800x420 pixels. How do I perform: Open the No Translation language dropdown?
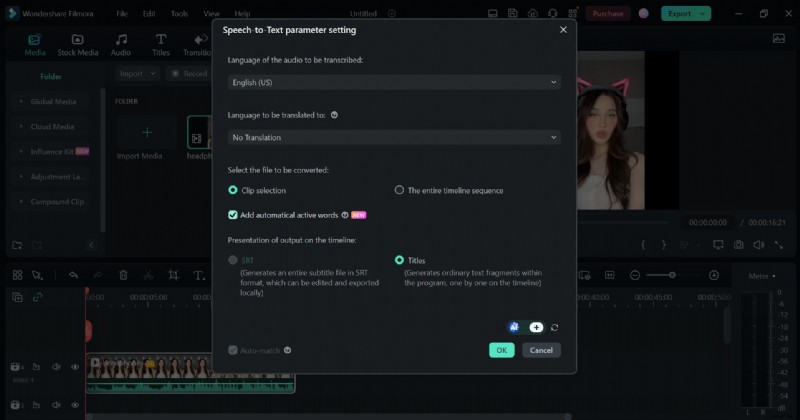click(x=394, y=137)
